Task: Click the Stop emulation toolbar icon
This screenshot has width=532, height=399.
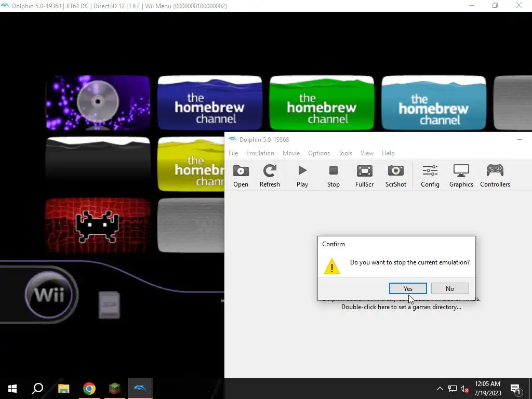Action: [x=333, y=176]
